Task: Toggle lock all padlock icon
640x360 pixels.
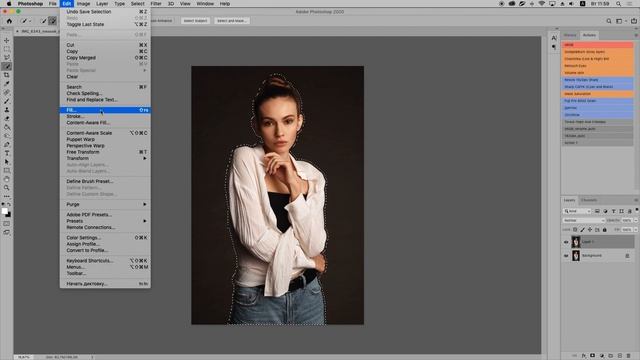Action: (x=604, y=230)
